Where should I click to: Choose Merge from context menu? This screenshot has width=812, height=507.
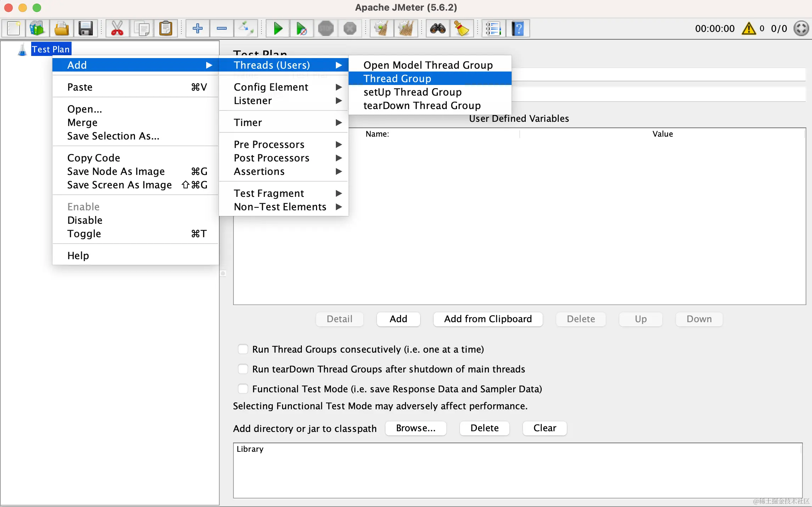(135, 123)
